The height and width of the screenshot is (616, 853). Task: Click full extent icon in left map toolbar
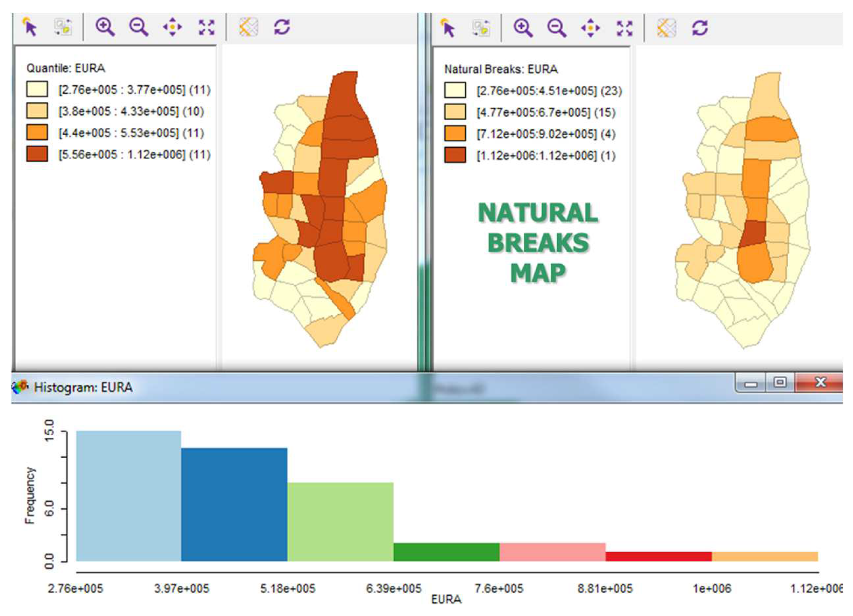[206, 27]
